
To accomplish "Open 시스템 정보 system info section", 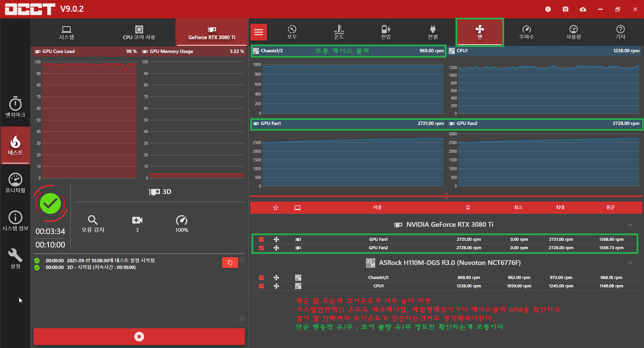I will click(x=15, y=221).
